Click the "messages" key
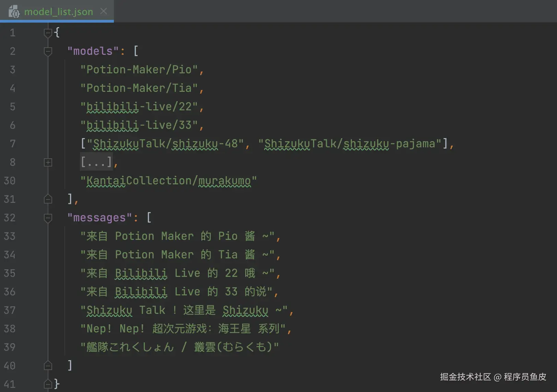557x392 pixels. point(100,218)
